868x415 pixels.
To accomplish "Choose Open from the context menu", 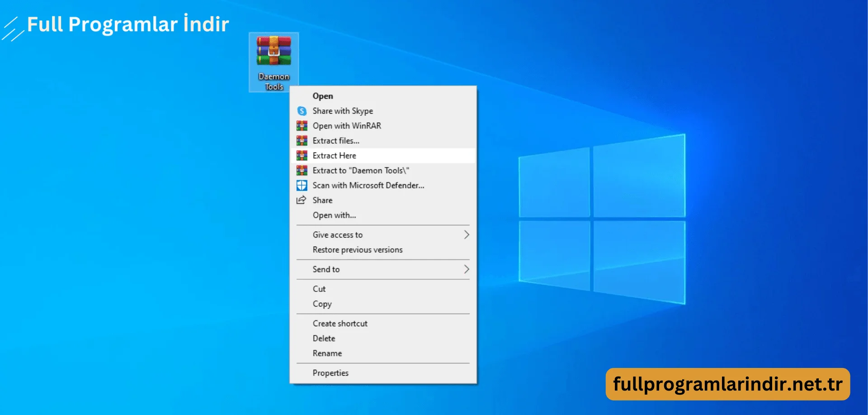I will 383,96.
